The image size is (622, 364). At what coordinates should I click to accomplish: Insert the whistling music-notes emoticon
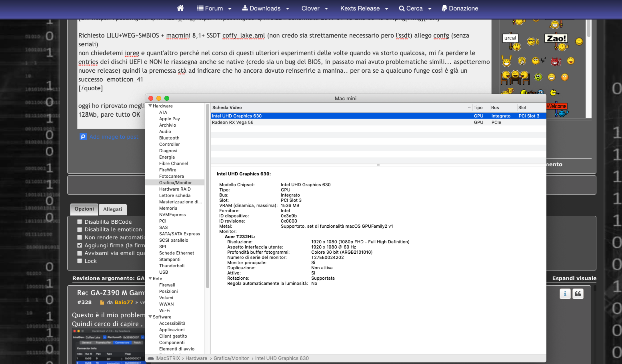[538, 61]
